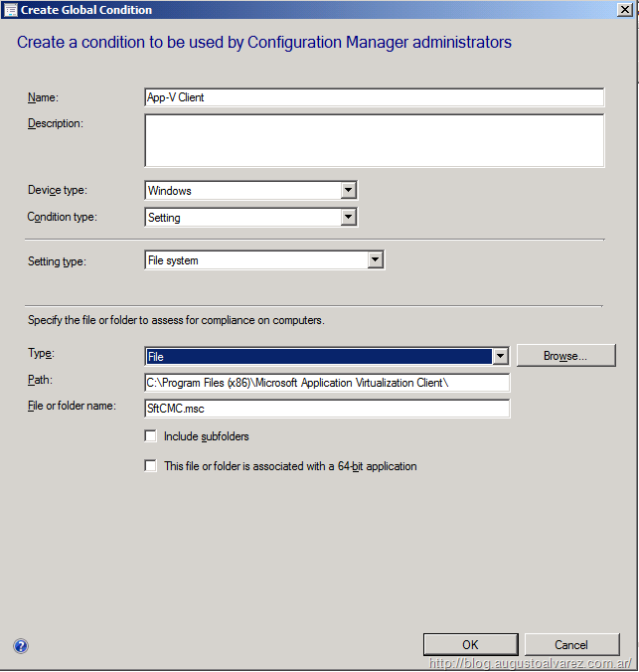Confirm the dialog with OK
Screen dimensions: 639x672
tap(470, 645)
